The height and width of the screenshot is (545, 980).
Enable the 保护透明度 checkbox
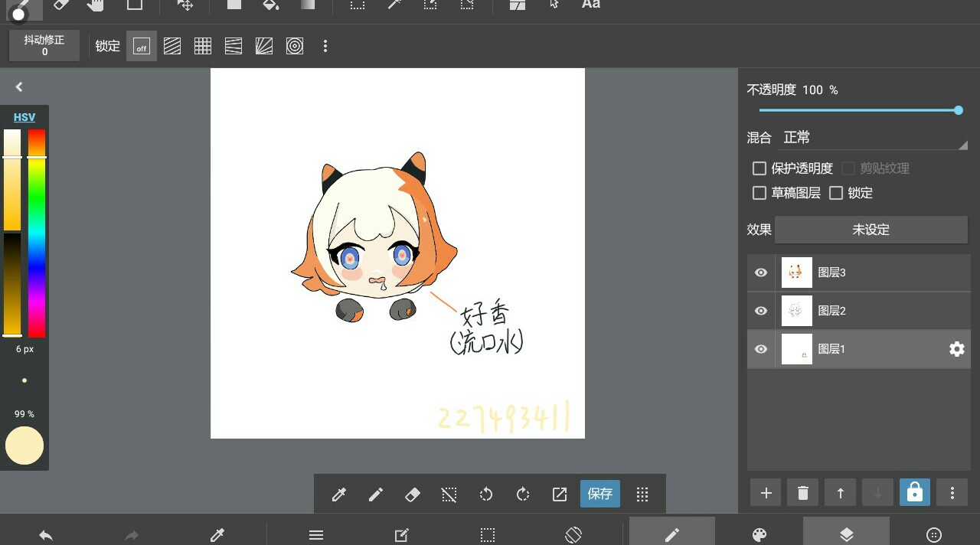click(x=759, y=168)
